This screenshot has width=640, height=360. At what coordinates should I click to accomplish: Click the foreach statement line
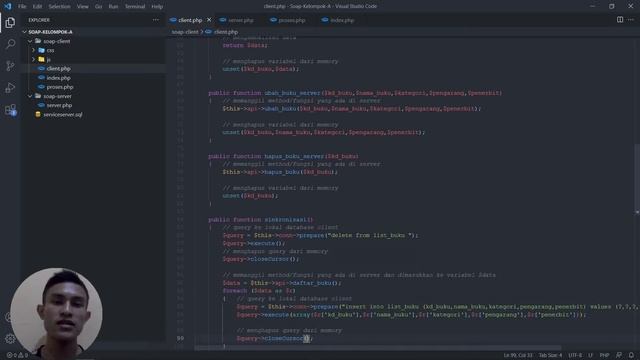[259, 291]
